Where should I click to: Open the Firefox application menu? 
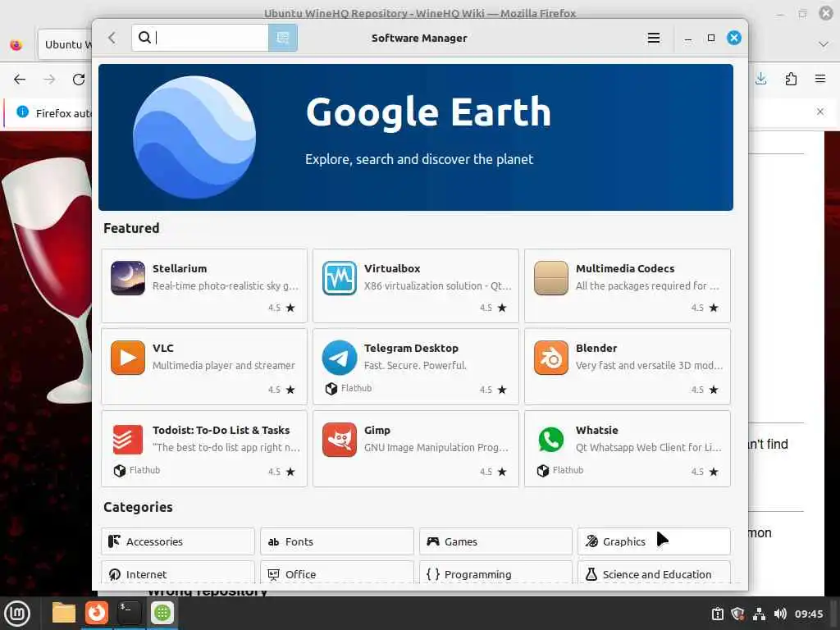[820, 80]
